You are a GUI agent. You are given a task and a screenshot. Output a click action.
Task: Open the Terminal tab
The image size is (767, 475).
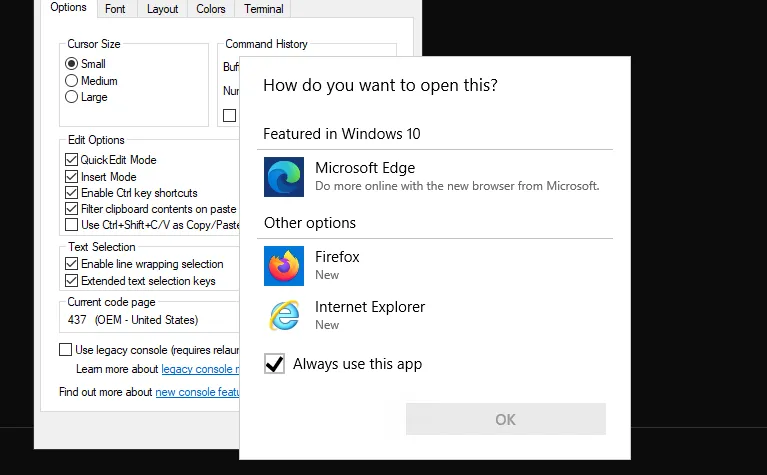[263, 9]
